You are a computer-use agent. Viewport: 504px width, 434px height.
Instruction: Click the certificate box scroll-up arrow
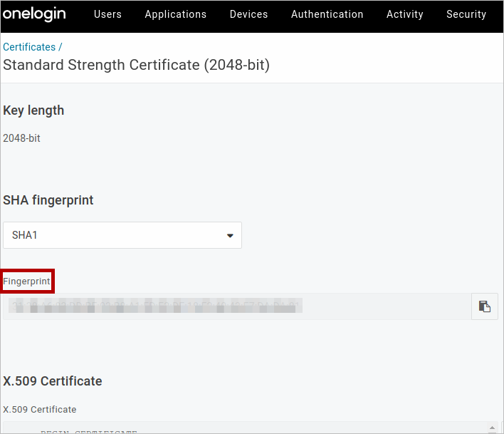(493, 427)
